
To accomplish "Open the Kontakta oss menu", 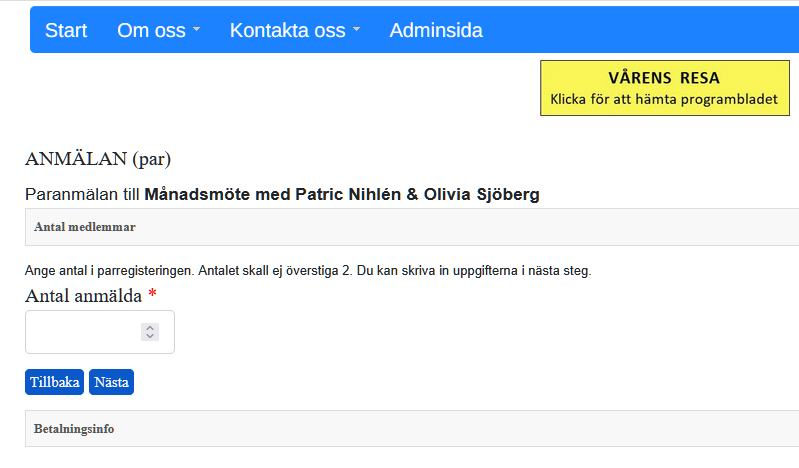I will (287, 30).
